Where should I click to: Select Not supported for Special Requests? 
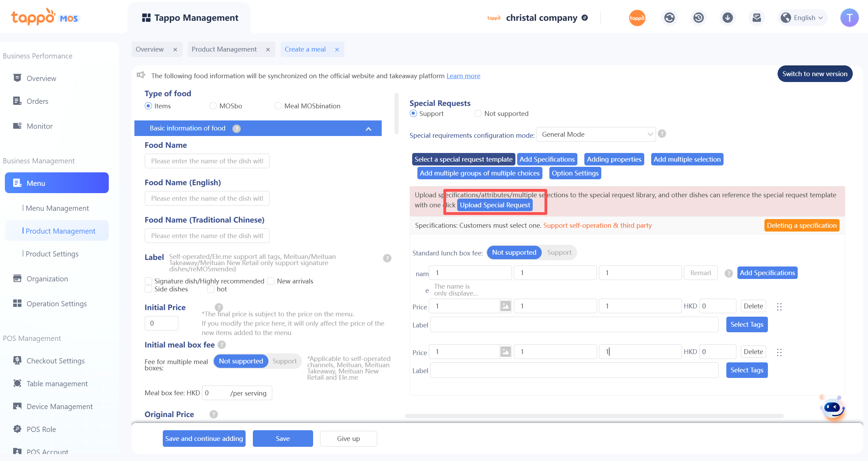478,114
